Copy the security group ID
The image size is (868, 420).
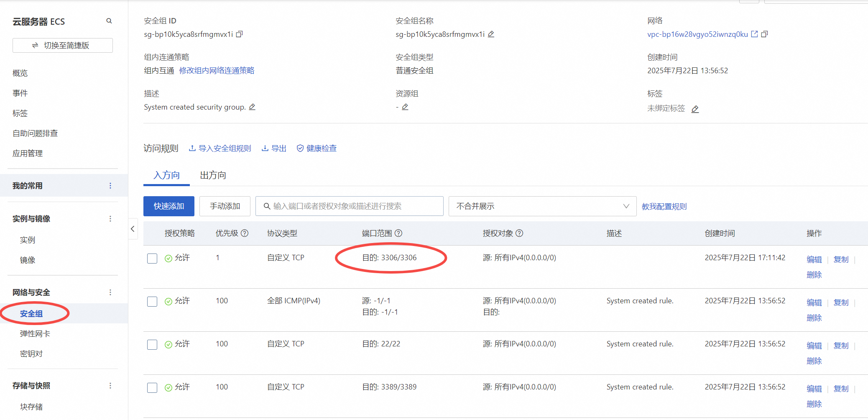(x=239, y=34)
